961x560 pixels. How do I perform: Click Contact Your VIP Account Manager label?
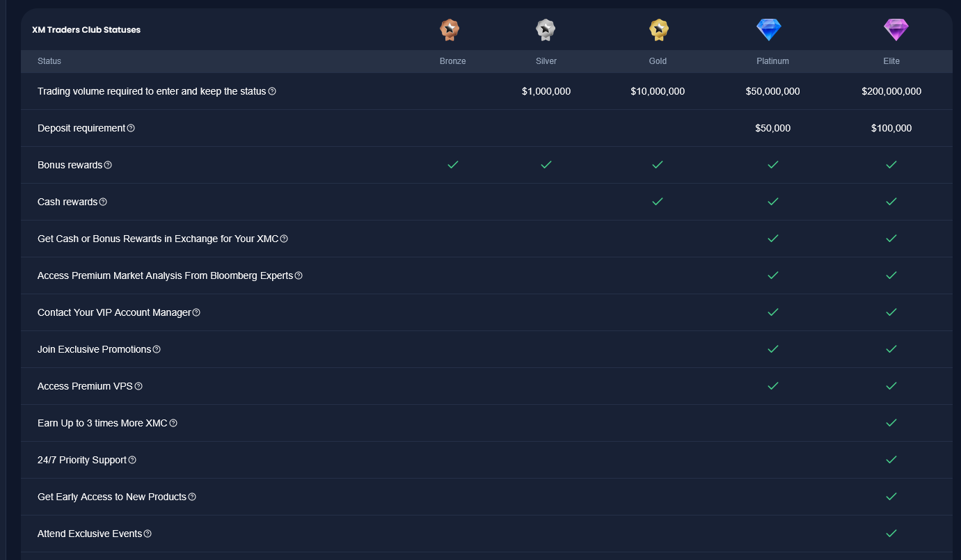(114, 312)
